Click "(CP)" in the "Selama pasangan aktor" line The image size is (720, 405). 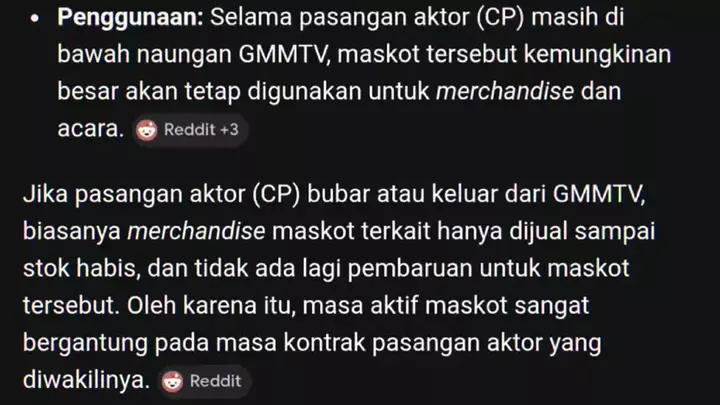501,17
